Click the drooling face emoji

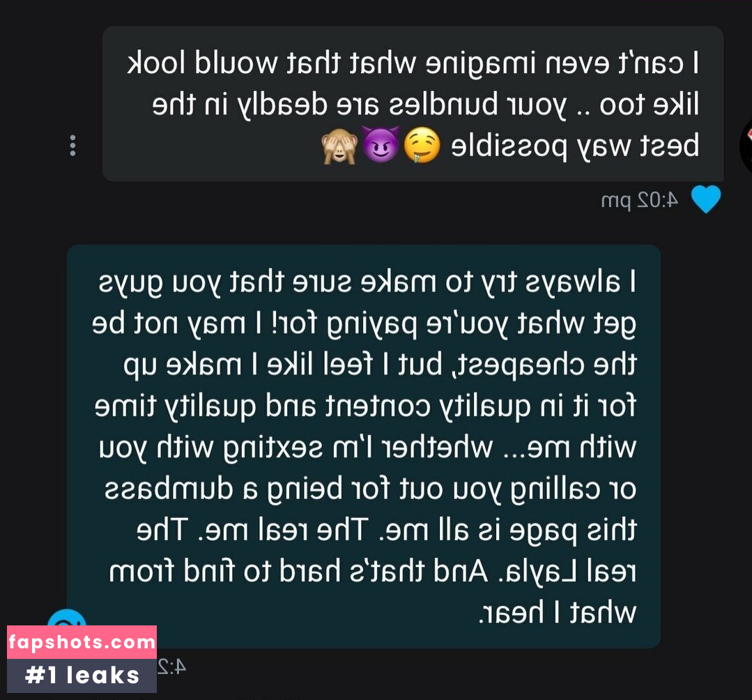pyautogui.click(x=422, y=146)
